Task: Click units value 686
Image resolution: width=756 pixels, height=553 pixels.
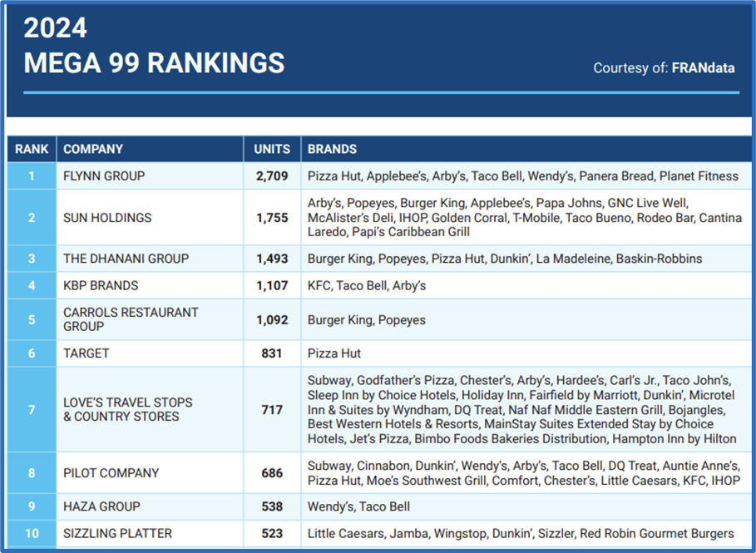Action: tap(272, 473)
